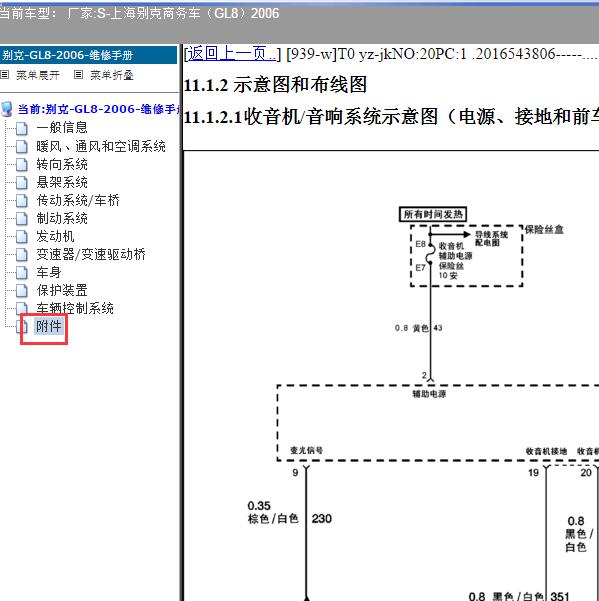Click page icon next to 车辆控制系统
The height and width of the screenshot is (601, 599).
(22, 308)
